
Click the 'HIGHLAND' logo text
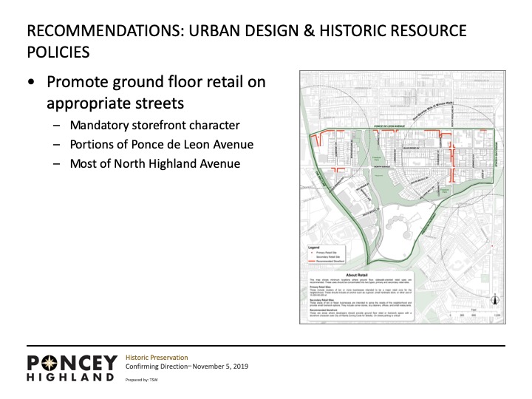coord(70,378)
